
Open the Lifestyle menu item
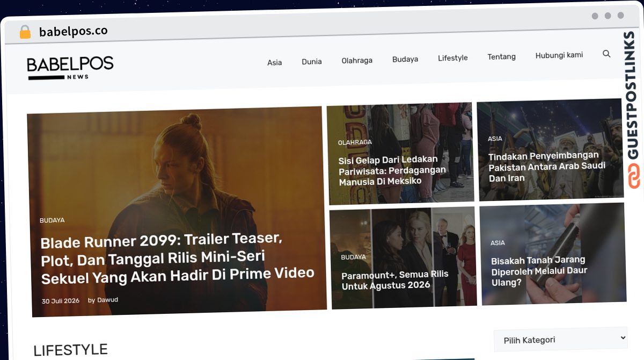[453, 57]
